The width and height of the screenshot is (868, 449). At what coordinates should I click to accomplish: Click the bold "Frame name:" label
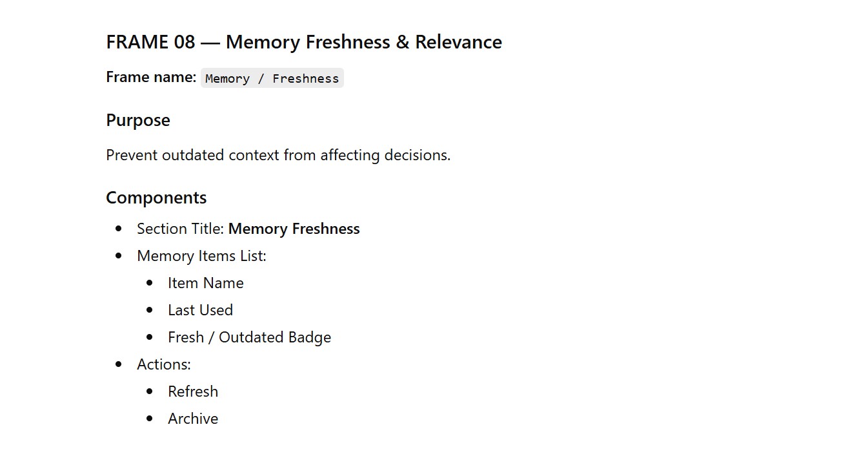(x=151, y=78)
